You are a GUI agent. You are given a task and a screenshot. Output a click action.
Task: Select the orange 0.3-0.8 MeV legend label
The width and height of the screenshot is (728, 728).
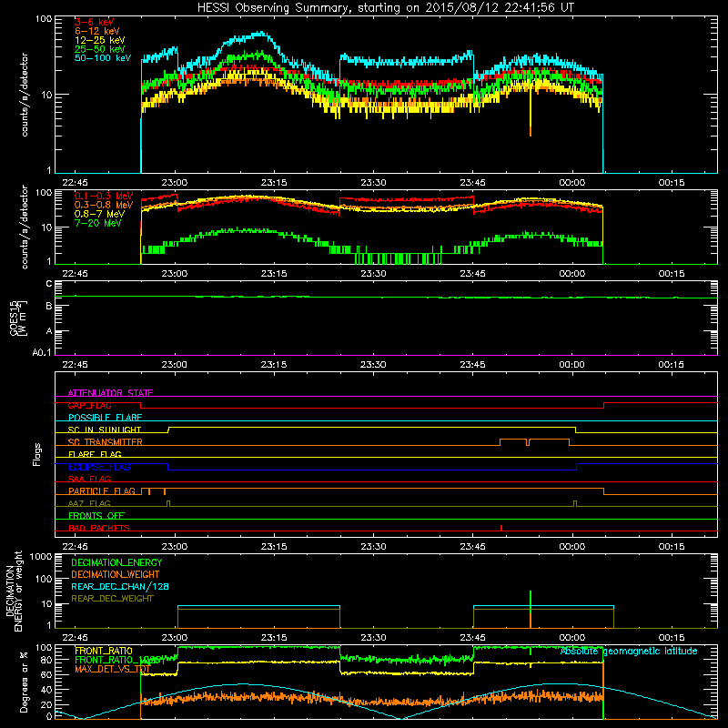pos(104,205)
